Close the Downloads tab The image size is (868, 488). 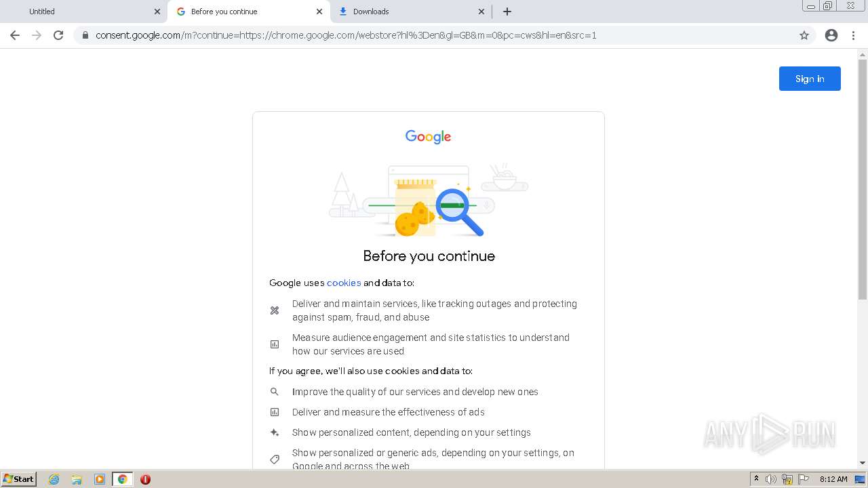pos(481,12)
